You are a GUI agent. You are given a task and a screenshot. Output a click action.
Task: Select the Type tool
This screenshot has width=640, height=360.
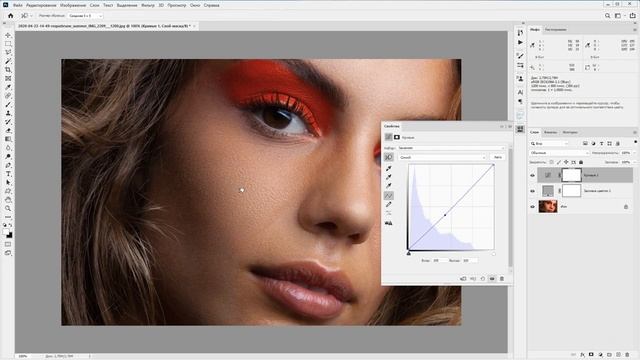tap(8, 174)
